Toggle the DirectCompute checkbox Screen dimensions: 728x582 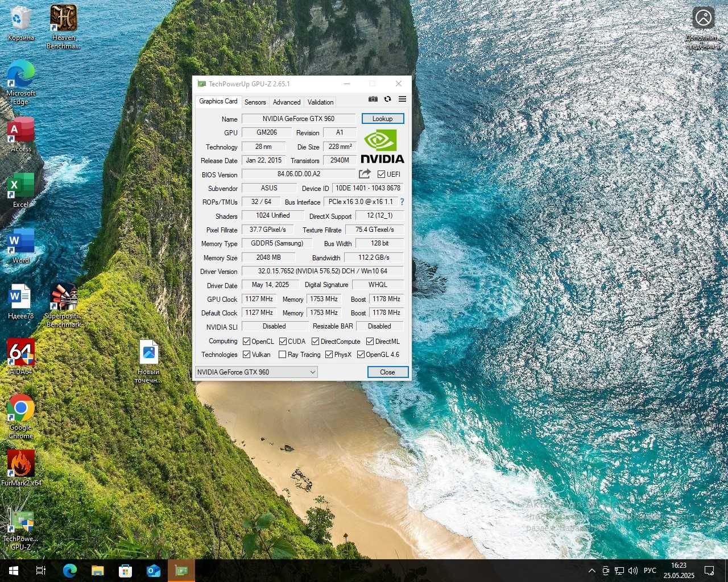coord(315,342)
